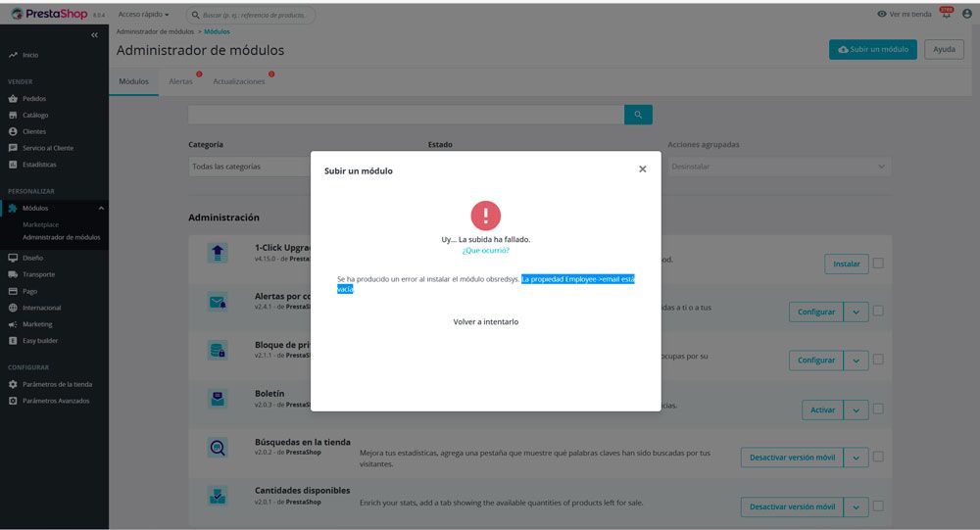Open Internacional globe icon in sidebar
This screenshot has width=980, height=530.
pyautogui.click(x=13, y=308)
